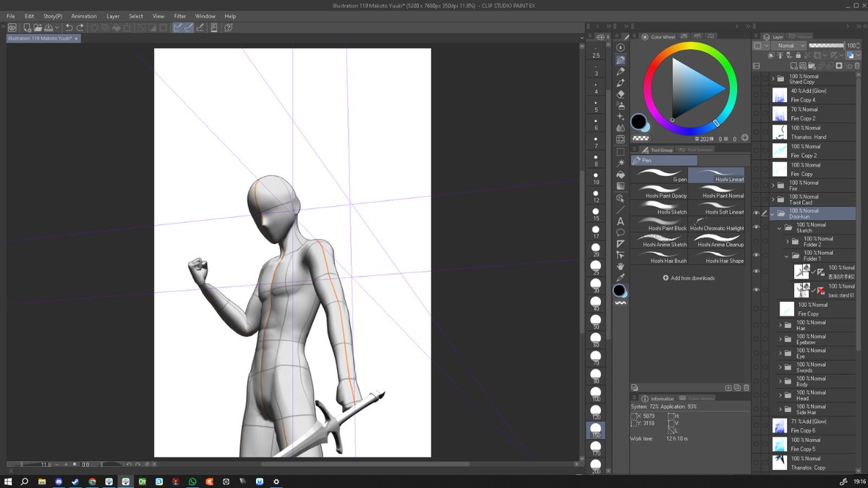Show the Tarot Card folder
The image size is (868, 488).
pyautogui.click(x=757, y=199)
